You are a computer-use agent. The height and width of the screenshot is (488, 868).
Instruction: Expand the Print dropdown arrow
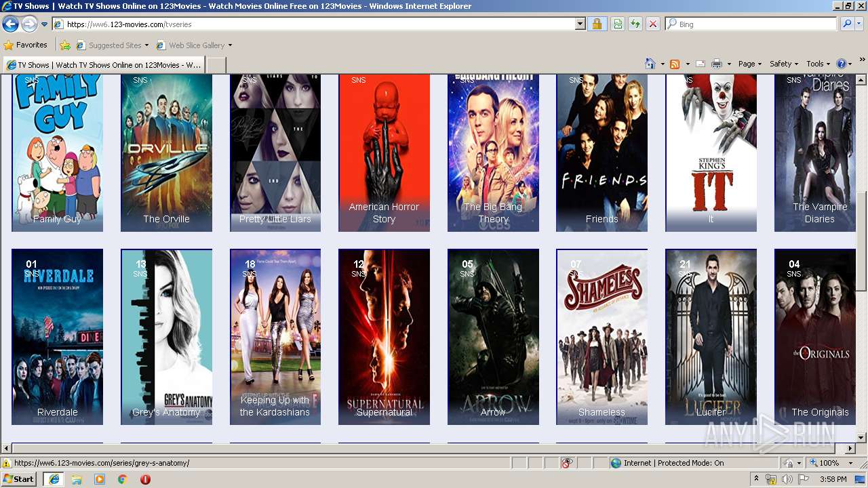[x=729, y=64]
